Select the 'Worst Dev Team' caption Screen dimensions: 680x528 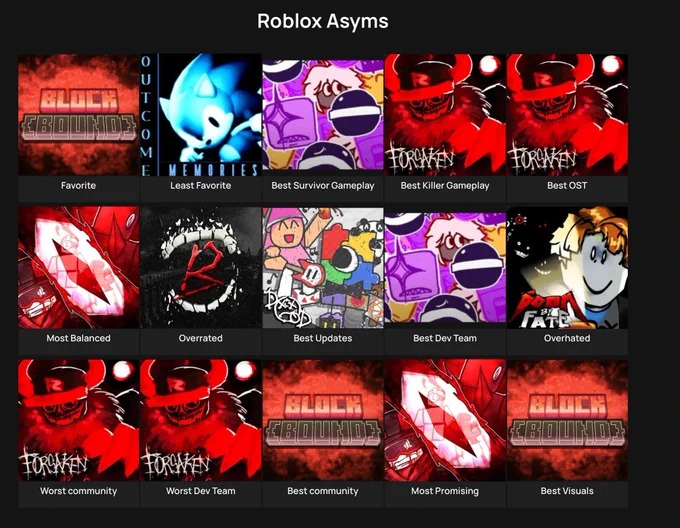click(x=201, y=491)
